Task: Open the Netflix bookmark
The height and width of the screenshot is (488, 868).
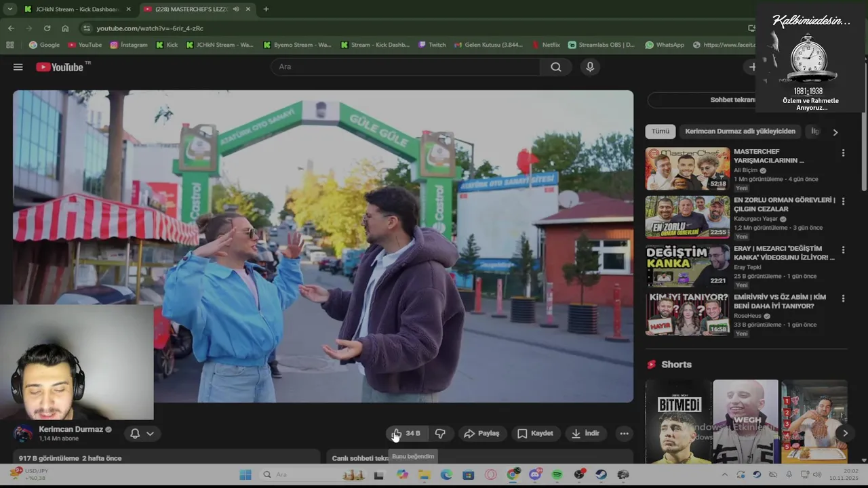Action: pos(546,45)
